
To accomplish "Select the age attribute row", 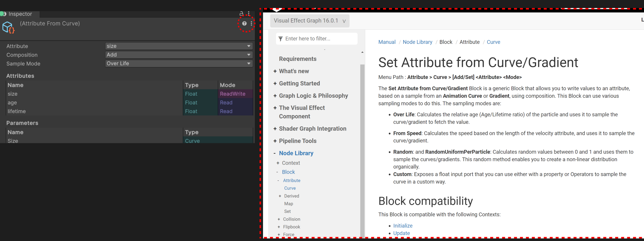I will click(x=129, y=103).
